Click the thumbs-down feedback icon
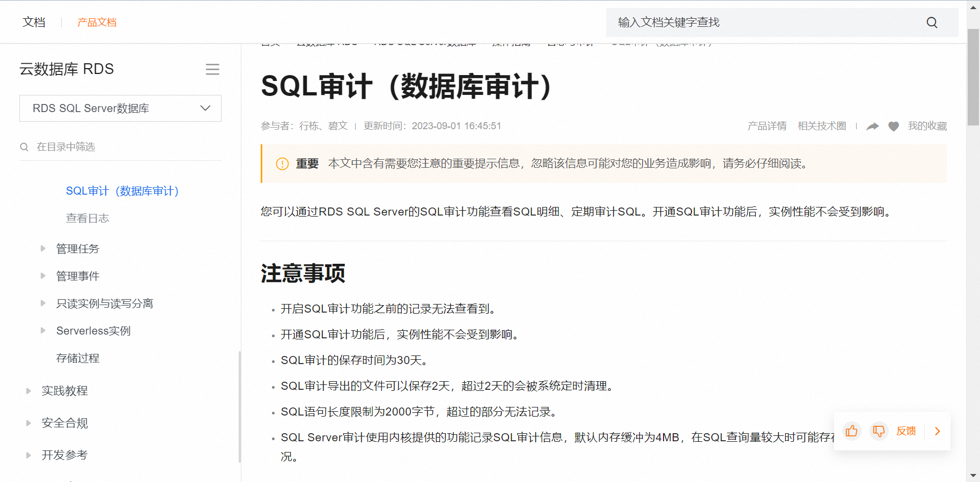This screenshot has height=482, width=980. tap(879, 431)
